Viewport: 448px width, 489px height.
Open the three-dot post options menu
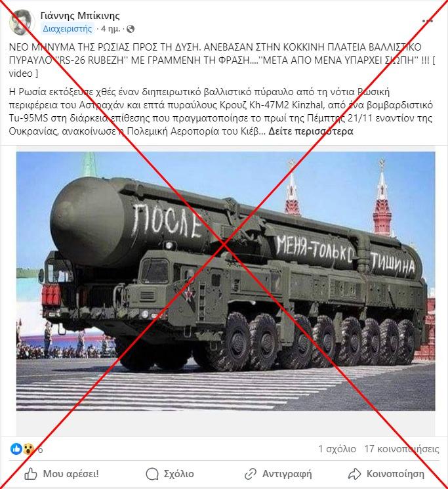(x=428, y=21)
